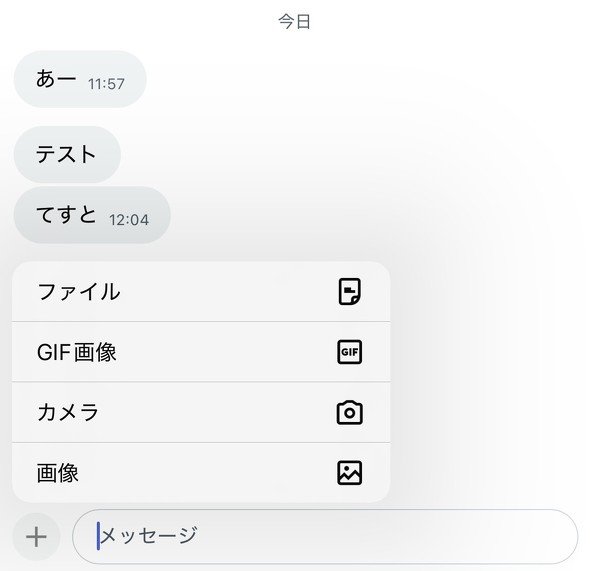
Task: Click the picture image icon
Action: pos(350,473)
